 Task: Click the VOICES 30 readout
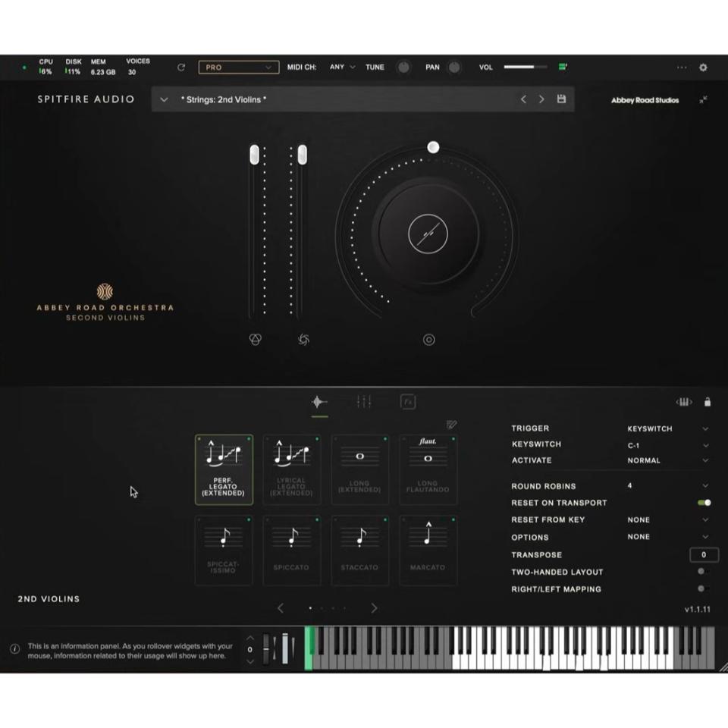[x=138, y=67]
